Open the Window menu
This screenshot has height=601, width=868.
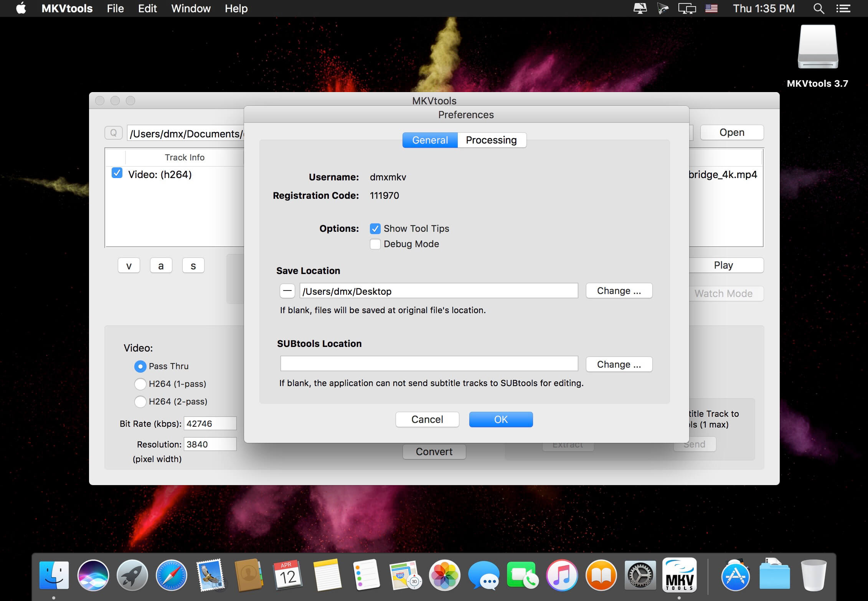pos(191,8)
